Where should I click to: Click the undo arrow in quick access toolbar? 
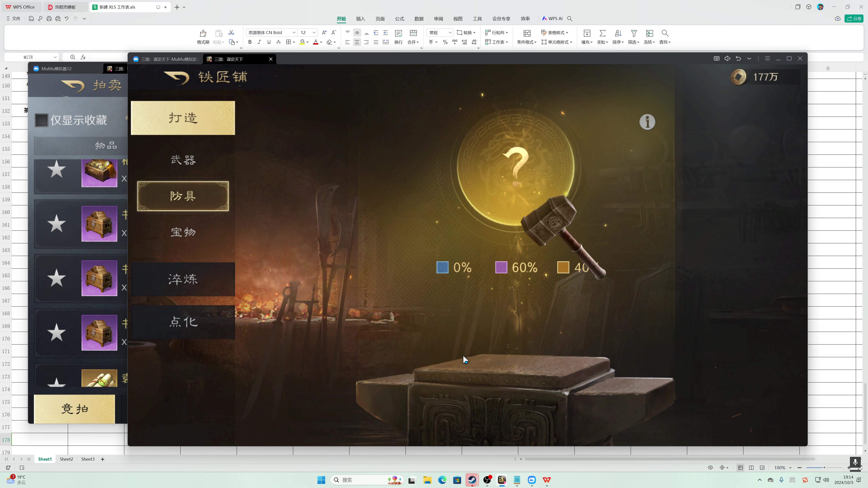click(67, 19)
